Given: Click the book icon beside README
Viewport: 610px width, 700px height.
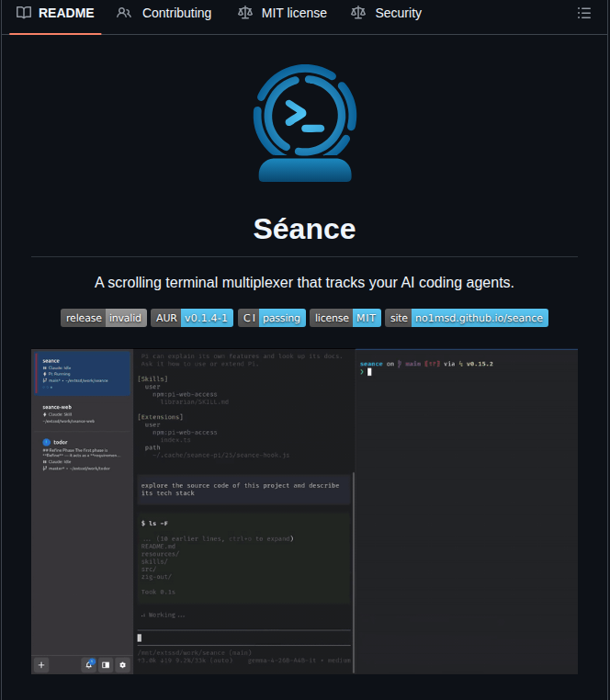Looking at the screenshot, I should coord(24,13).
